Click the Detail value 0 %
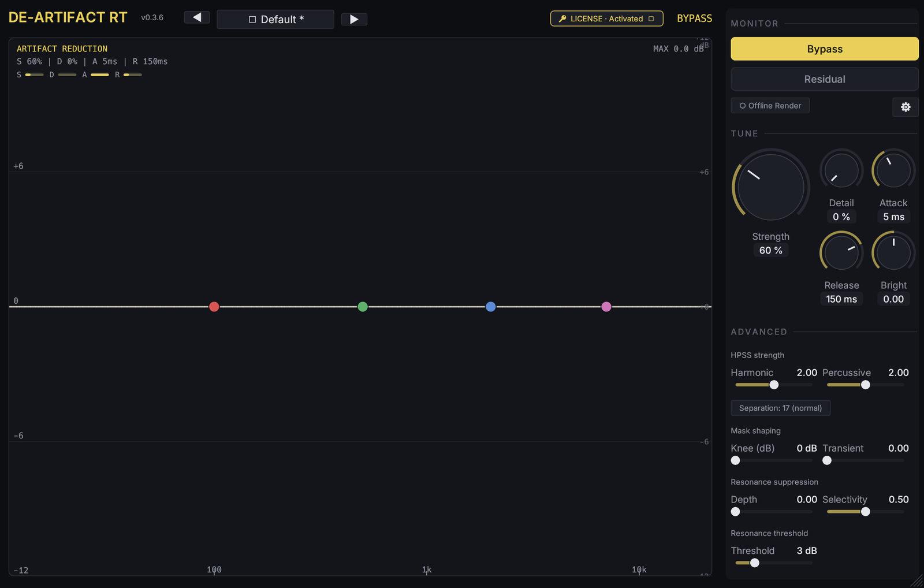The image size is (924, 588). (x=841, y=217)
